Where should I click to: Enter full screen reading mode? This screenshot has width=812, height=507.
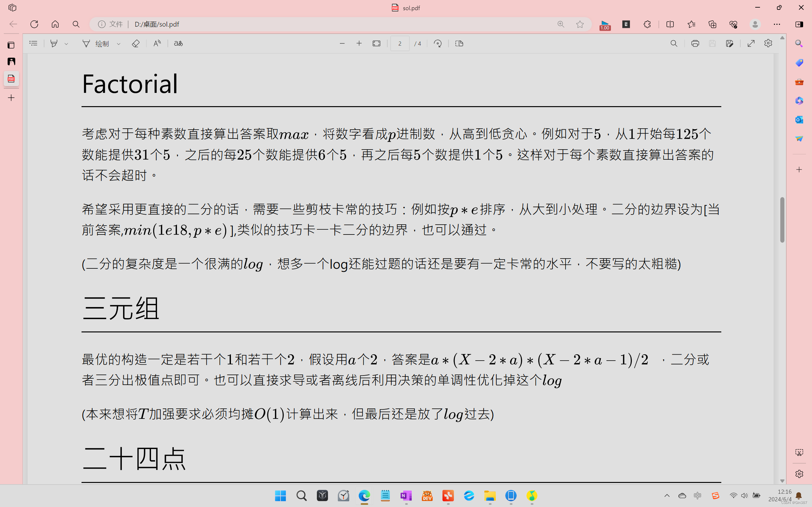click(751, 43)
